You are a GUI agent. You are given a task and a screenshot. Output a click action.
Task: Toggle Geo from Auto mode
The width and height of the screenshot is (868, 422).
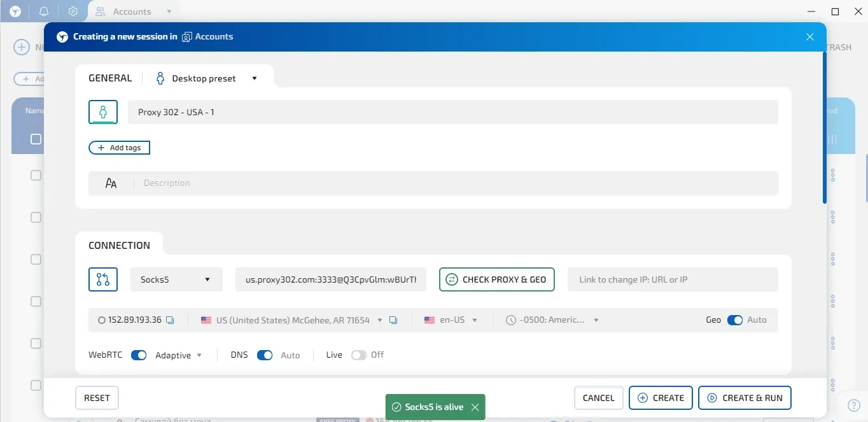735,320
